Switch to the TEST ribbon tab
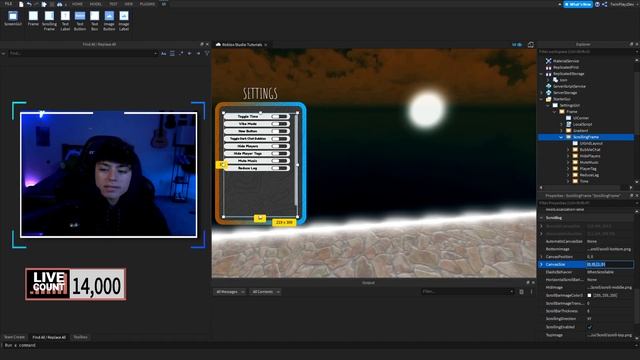Screen dimensions: 640x360 tap(113, 4)
